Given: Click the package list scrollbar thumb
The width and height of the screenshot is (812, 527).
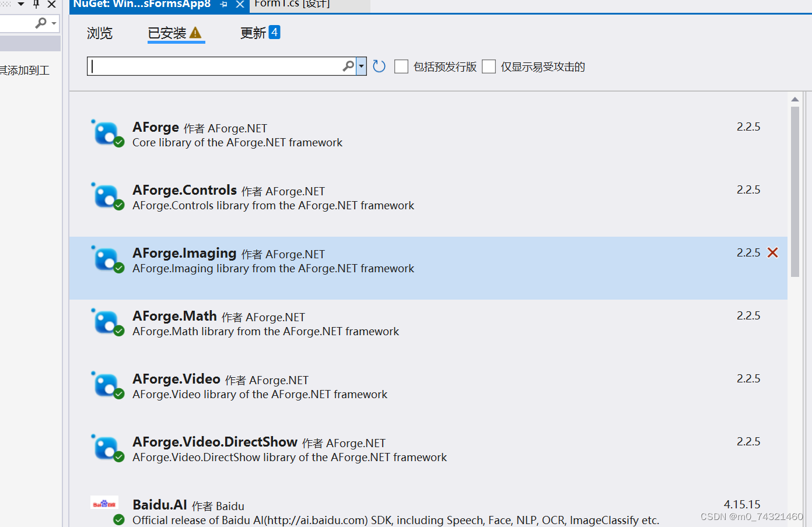Looking at the screenshot, I should 795,192.
